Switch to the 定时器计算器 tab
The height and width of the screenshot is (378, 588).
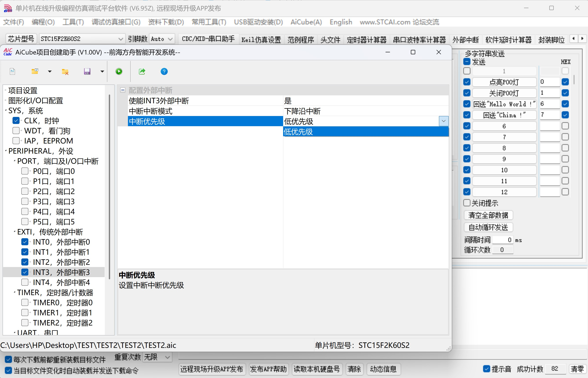(x=366, y=40)
